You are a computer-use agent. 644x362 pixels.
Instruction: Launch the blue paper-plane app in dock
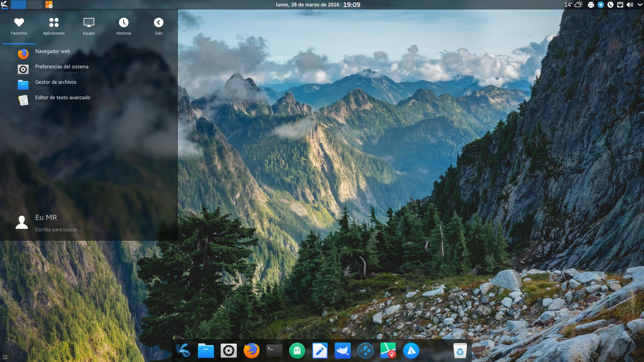(411, 351)
